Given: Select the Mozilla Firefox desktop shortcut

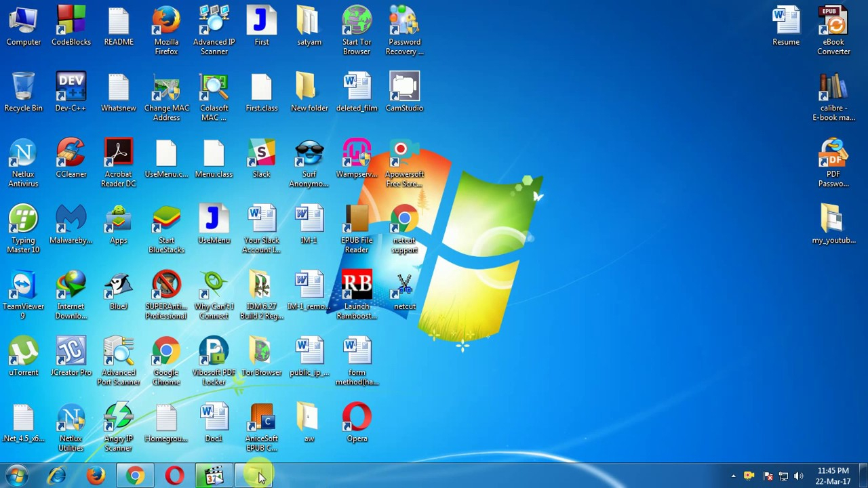Looking at the screenshot, I should click(x=166, y=31).
